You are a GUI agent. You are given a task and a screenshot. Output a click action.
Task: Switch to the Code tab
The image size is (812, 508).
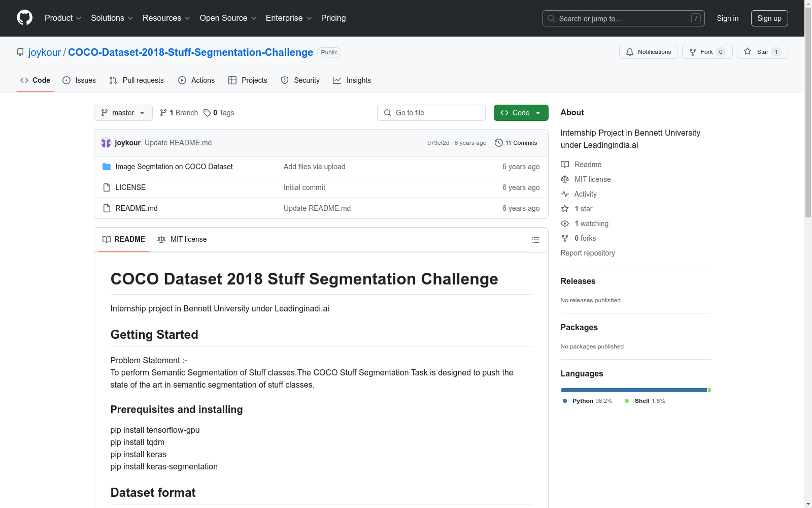pyautogui.click(x=36, y=80)
